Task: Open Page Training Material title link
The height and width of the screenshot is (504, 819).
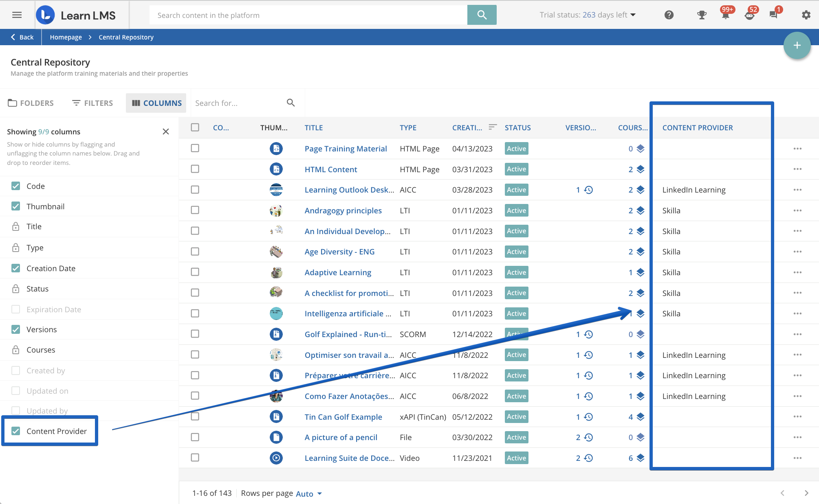Action: pyautogui.click(x=346, y=149)
